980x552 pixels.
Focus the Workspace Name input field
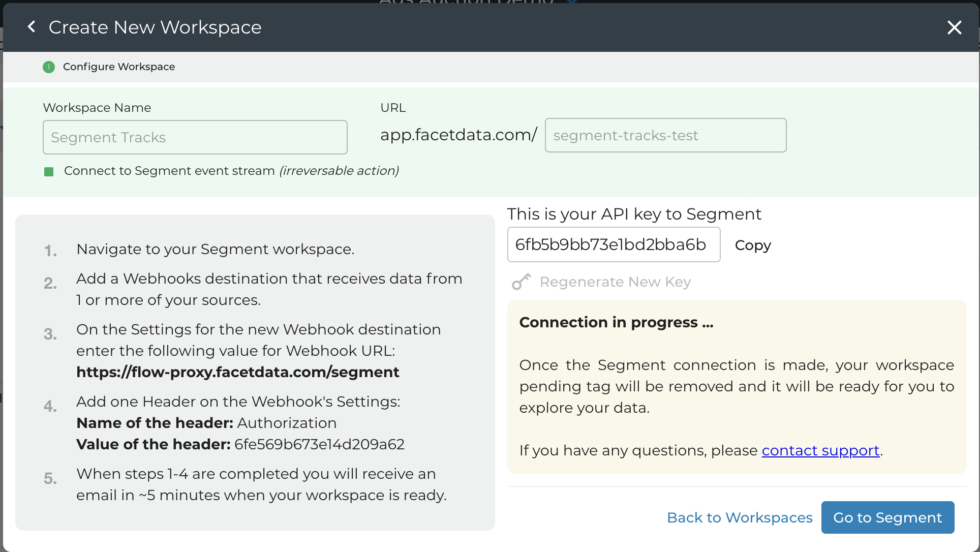[195, 137]
